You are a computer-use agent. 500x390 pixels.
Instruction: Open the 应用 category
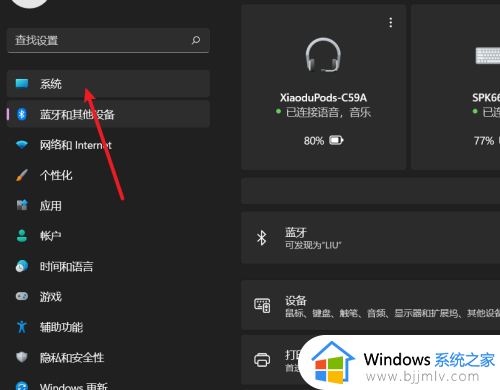pos(108,205)
